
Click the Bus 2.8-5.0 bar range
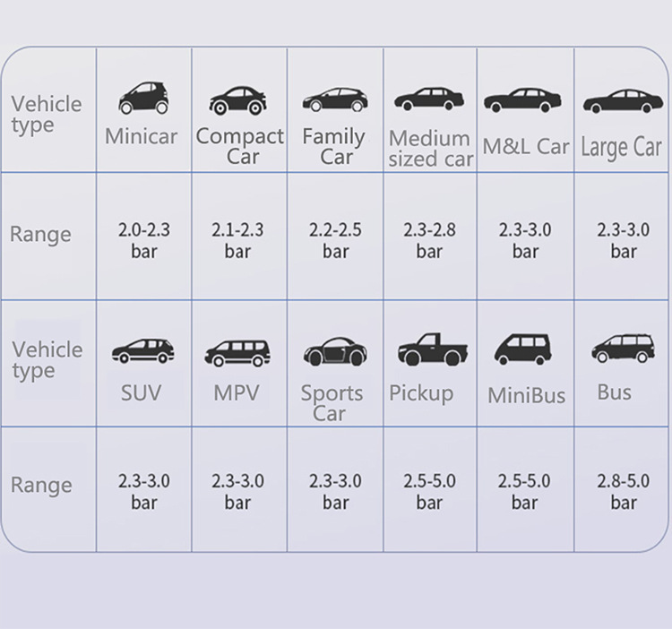pos(623,492)
